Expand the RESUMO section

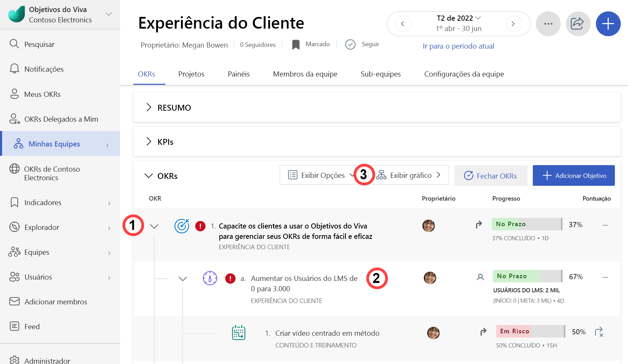149,107
